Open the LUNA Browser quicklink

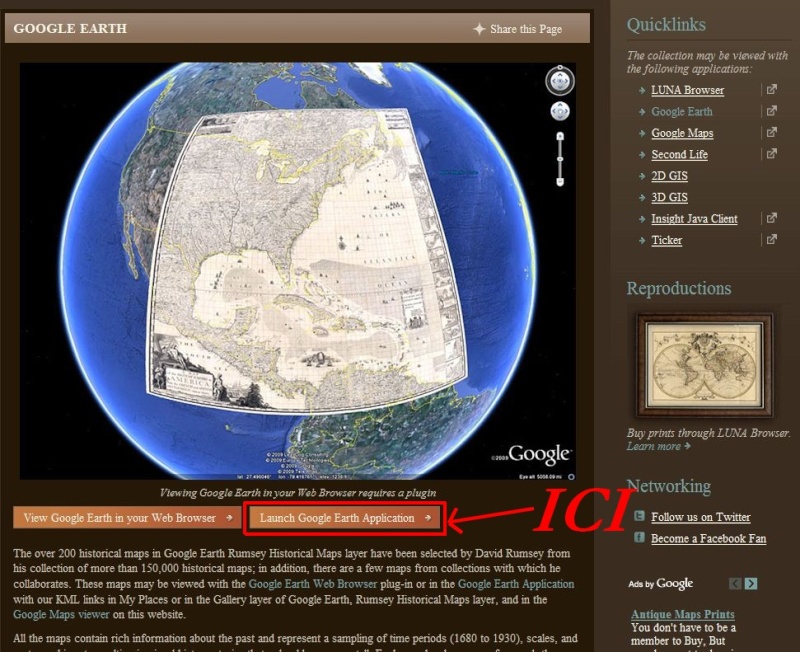(687, 90)
